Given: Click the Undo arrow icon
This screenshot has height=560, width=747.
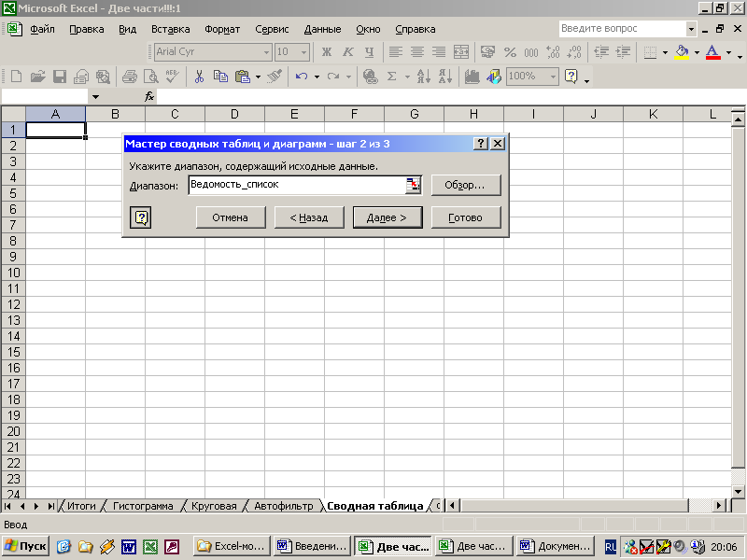Looking at the screenshot, I should tap(301, 77).
